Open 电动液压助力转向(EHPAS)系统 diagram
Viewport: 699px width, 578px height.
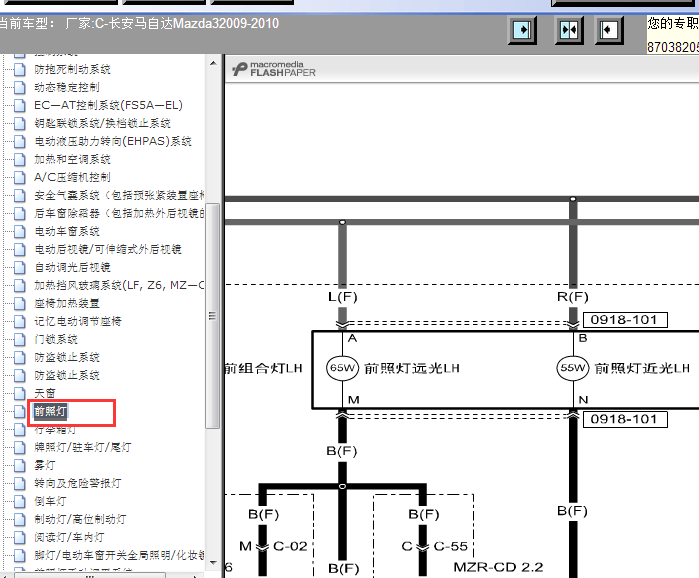[113, 141]
